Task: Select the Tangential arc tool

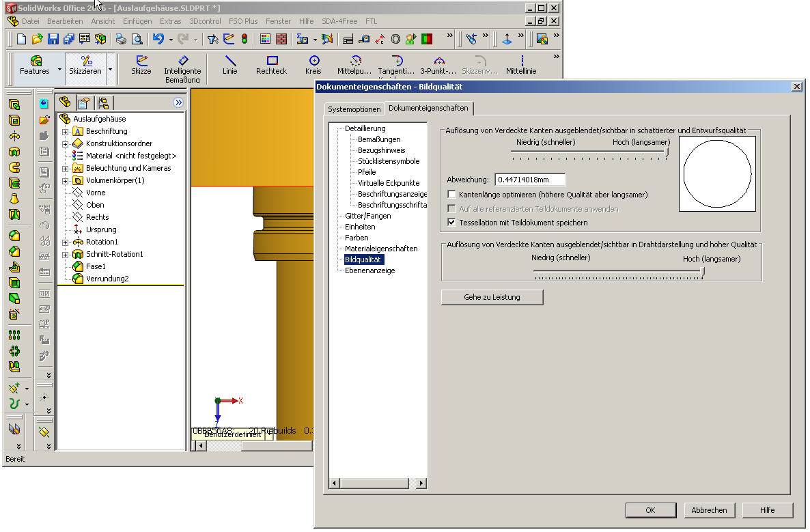Action: coord(396,65)
